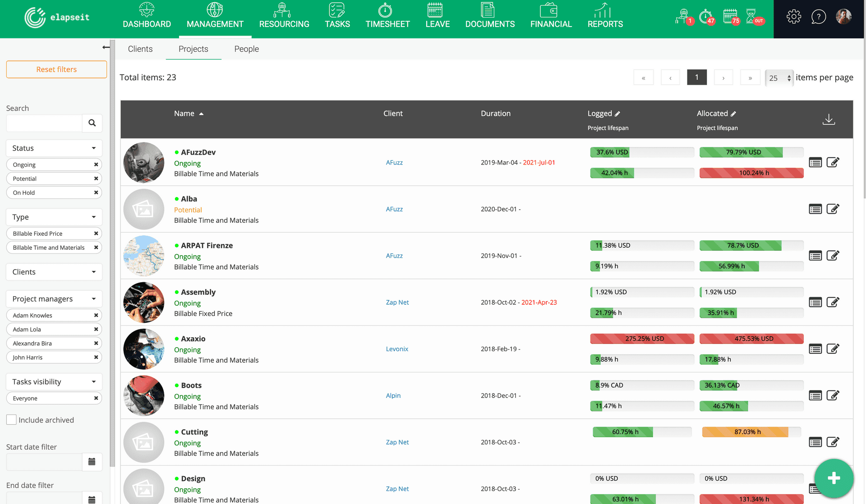Switch to the Clients tab

(x=140, y=49)
